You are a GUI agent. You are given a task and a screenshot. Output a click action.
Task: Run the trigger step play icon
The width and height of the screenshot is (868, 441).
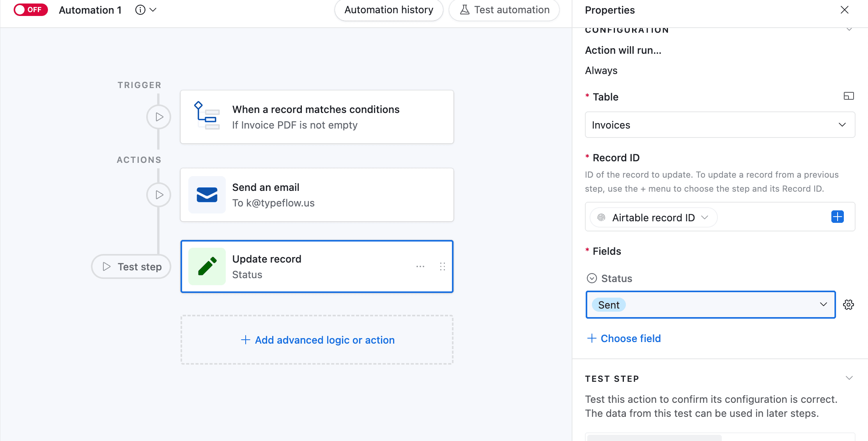(x=159, y=117)
